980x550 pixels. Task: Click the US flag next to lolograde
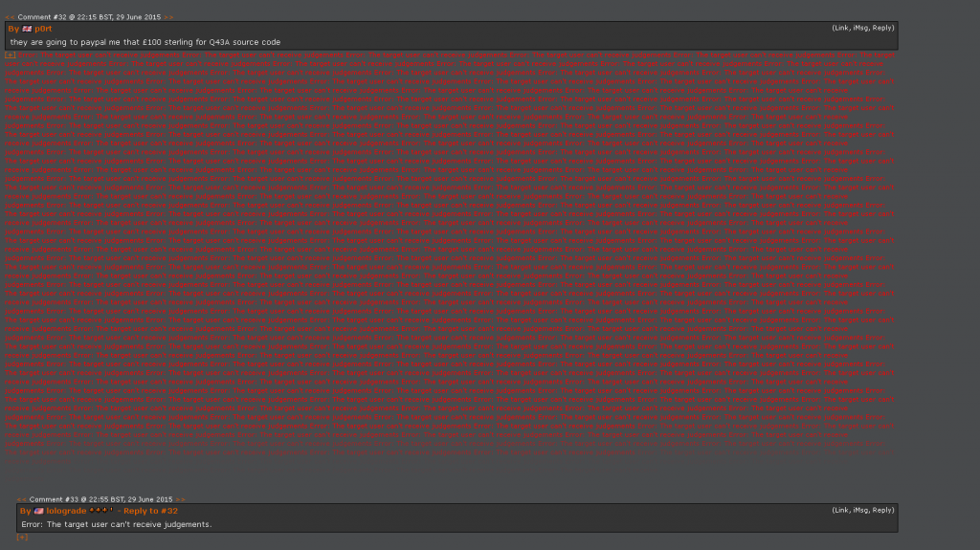[39, 511]
